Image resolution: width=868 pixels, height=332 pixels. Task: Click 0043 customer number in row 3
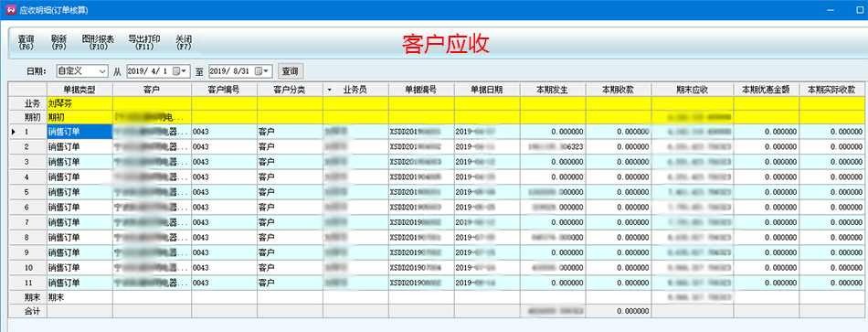click(224, 162)
